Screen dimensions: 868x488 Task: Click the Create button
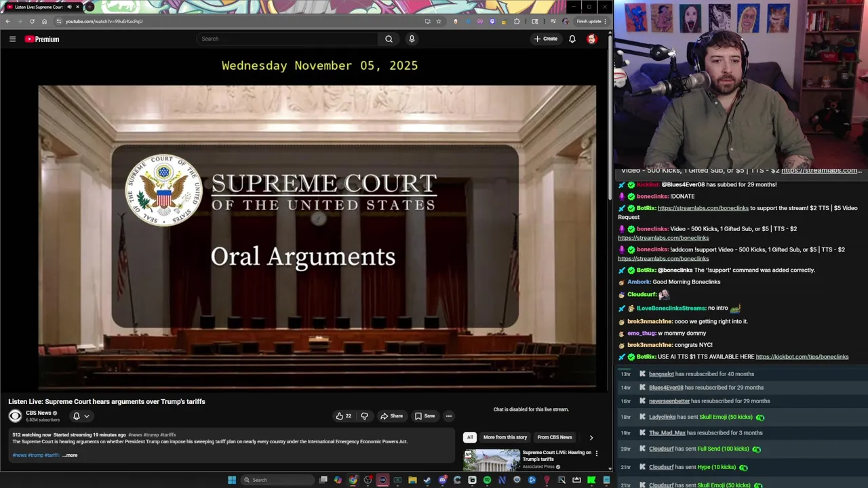click(546, 39)
